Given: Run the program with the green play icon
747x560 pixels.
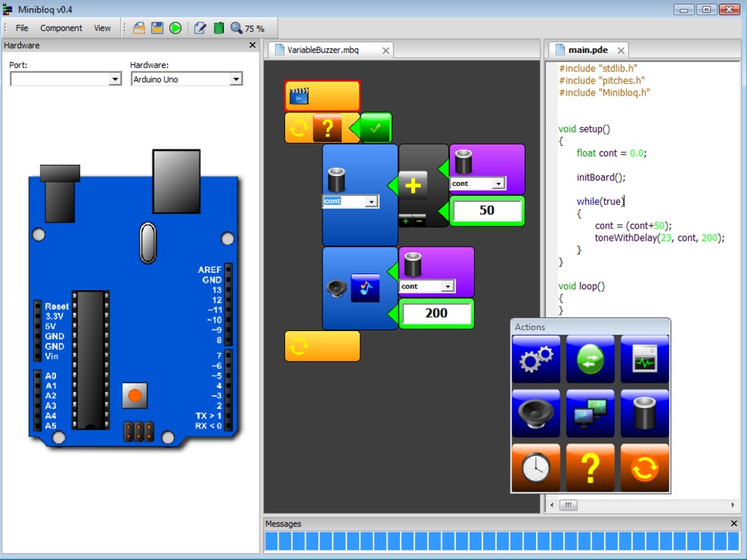Looking at the screenshot, I should pyautogui.click(x=175, y=28).
